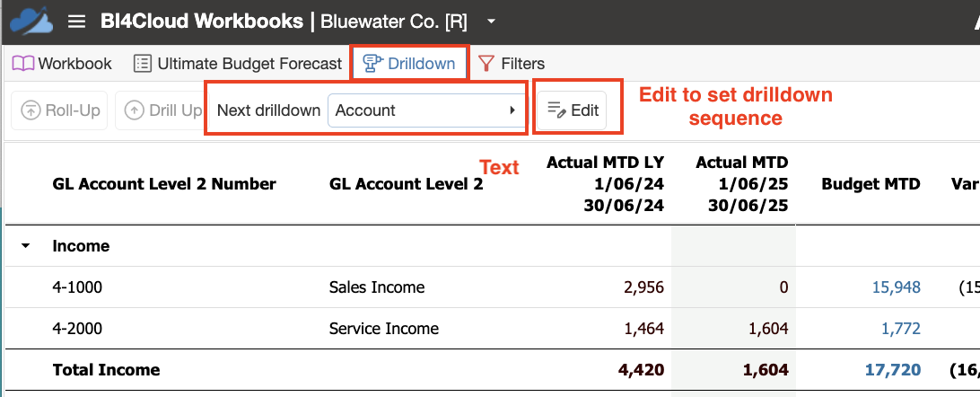The image size is (980, 397).
Task: Click the Roll-Up button
Action: tap(60, 110)
